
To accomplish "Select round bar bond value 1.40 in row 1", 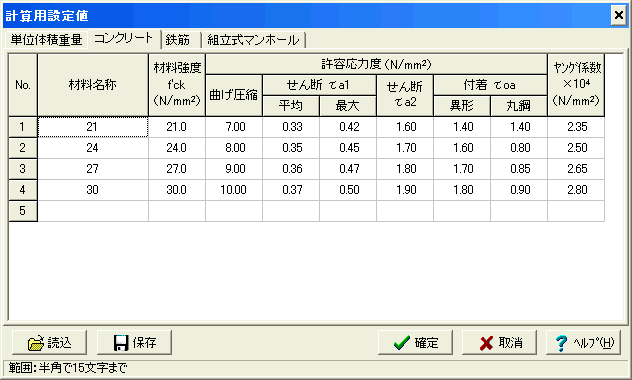I will 519,127.
